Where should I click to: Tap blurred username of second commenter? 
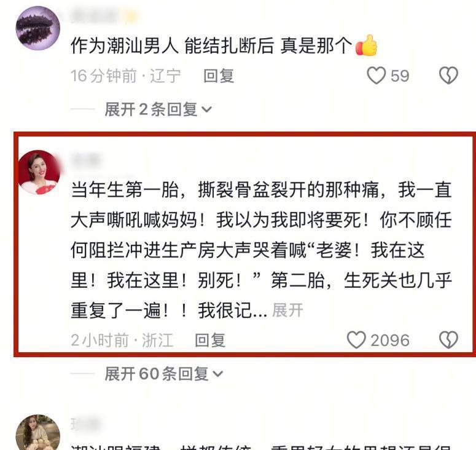tap(85, 160)
